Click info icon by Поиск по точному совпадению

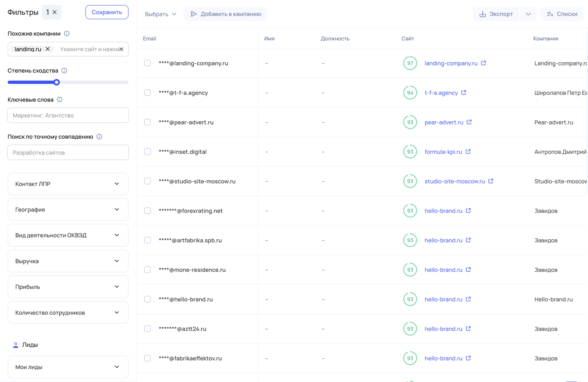[x=99, y=137]
